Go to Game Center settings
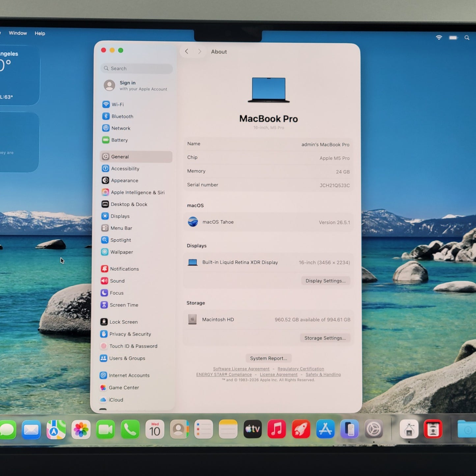Viewport: 476px width, 476px height. point(135,388)
